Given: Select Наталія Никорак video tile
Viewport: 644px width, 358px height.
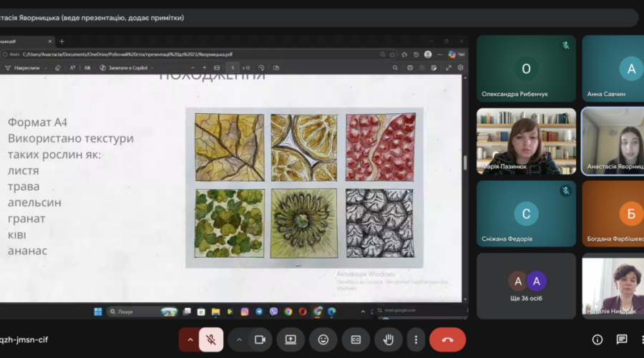Looking at the screenshot, I should tap(613, 286).
